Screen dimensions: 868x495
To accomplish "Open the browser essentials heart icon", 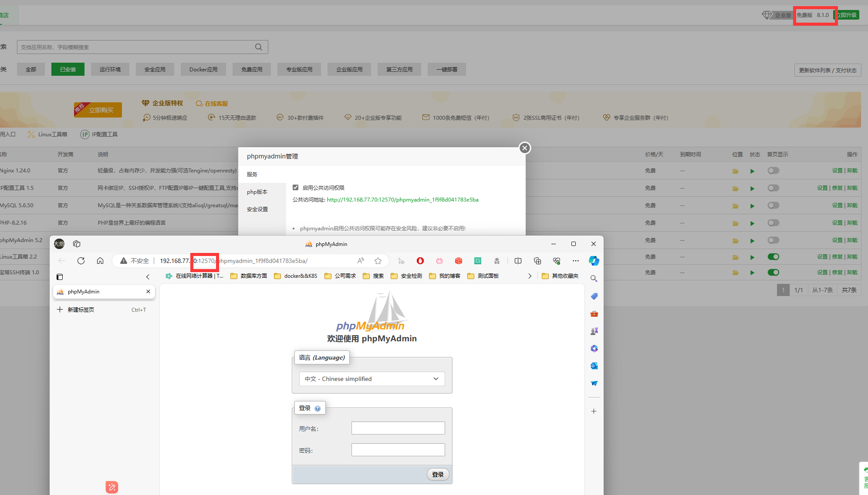I will [557, 261].
